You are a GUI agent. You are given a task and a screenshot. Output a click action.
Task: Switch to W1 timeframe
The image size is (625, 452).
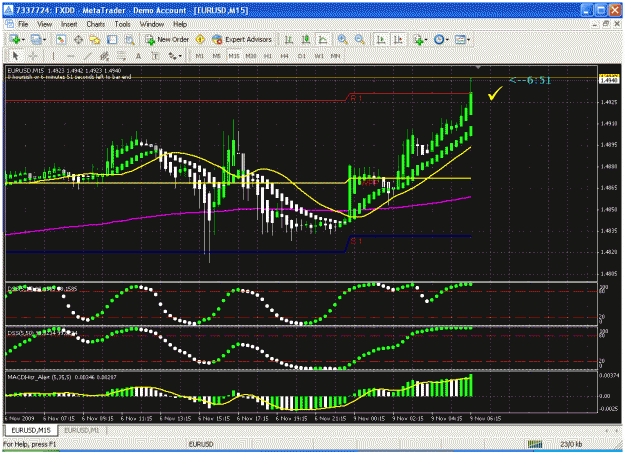click(x=319, y=56)
